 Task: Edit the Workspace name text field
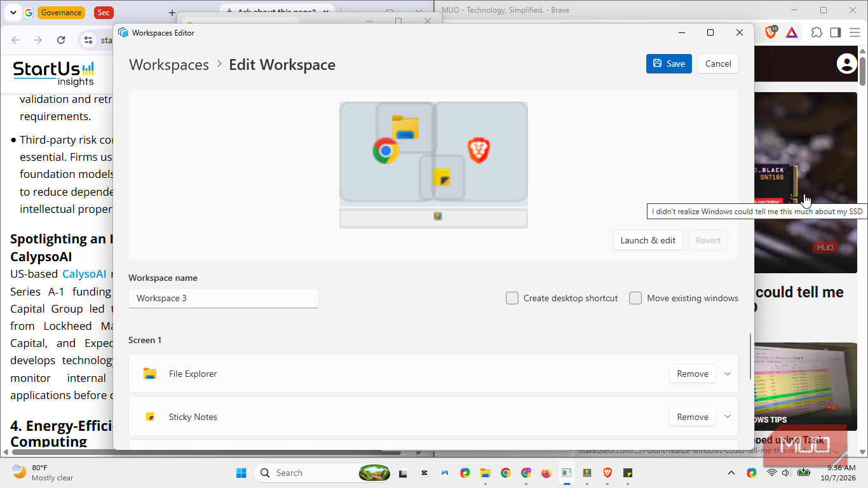tap(224, 298)
